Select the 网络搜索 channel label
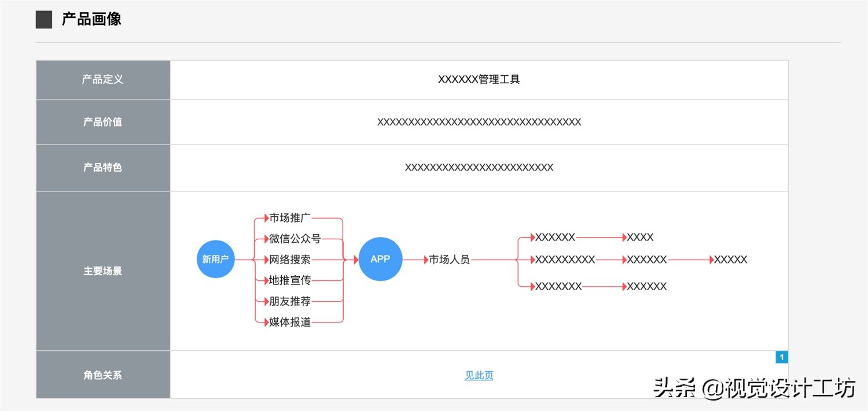Image resolution: width=868 pixels, height=411 pixels. click(x=288, y=260)
